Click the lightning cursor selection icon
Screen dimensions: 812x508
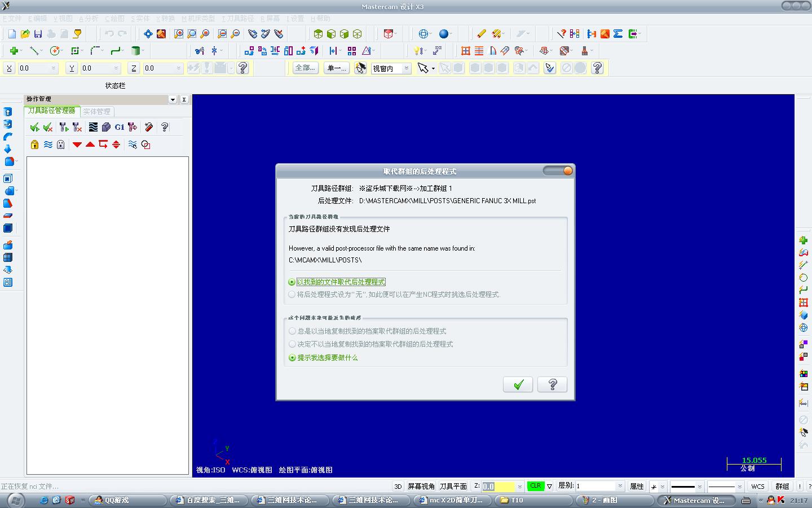[x=360, y=68]
